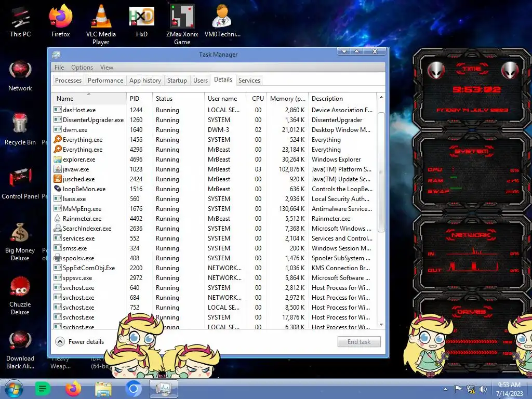This screenshot has height=399, width=532.
Task: Switch to the Services tab
Action: 249,81
